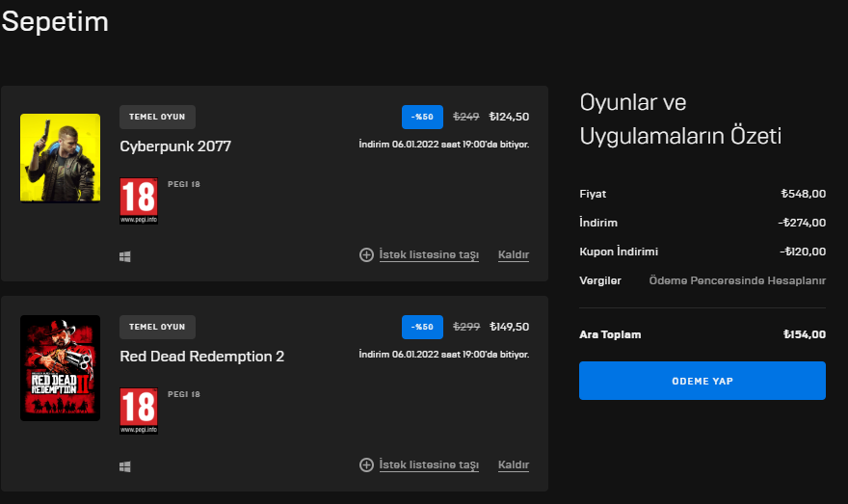
Task: Click the PEGI 18 text label beside Cyberpunk 2077 rating
Action: [x=184, y=184]
